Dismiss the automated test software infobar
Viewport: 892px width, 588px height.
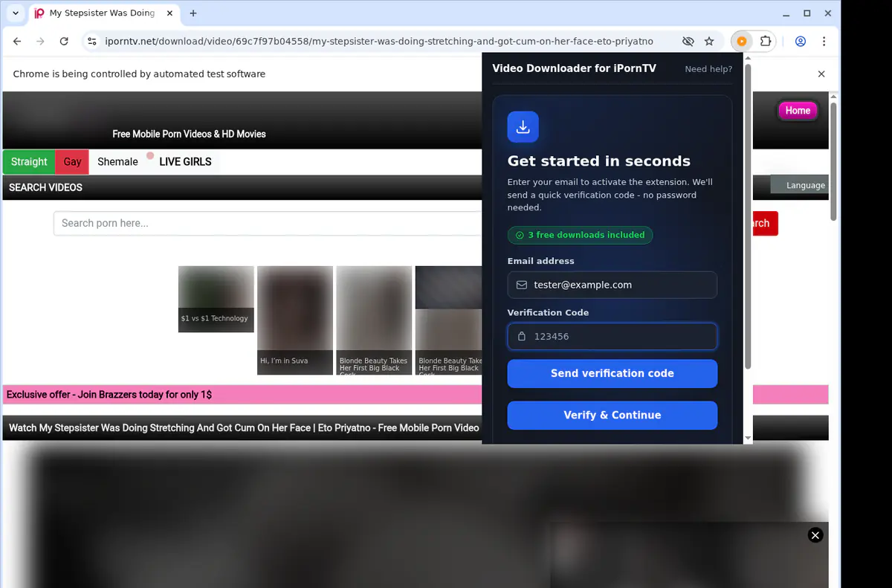pos(821,74)
